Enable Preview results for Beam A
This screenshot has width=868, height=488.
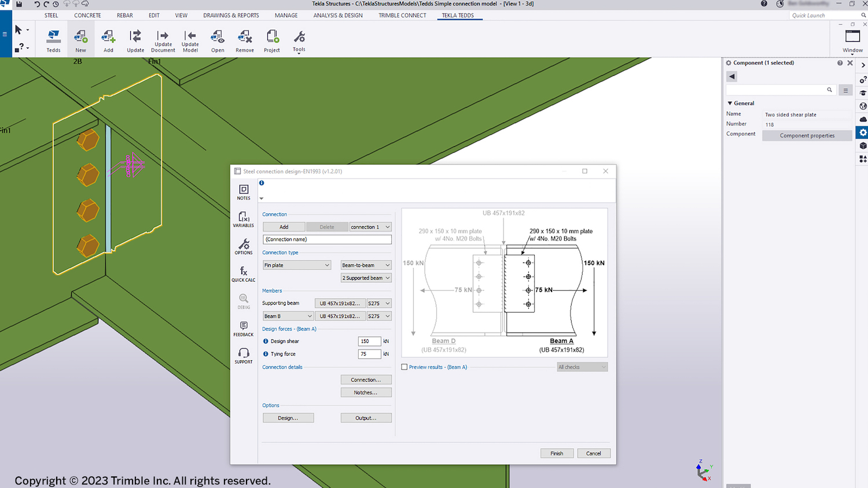tap(404, 367)
